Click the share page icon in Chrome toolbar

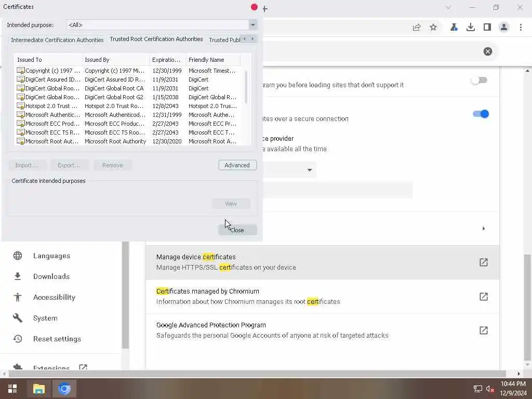tap(417, 27)
